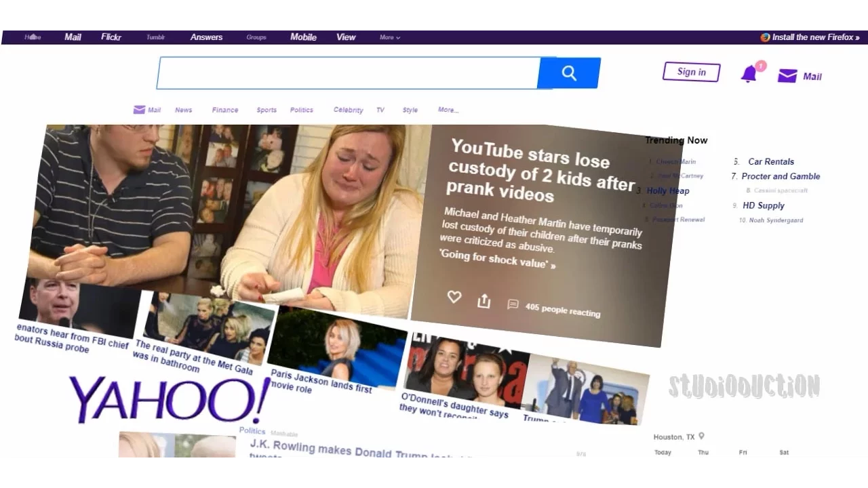The height and width of the screenshot is (488, 868).
Task: Click the Sign in button
Action: 691,72
